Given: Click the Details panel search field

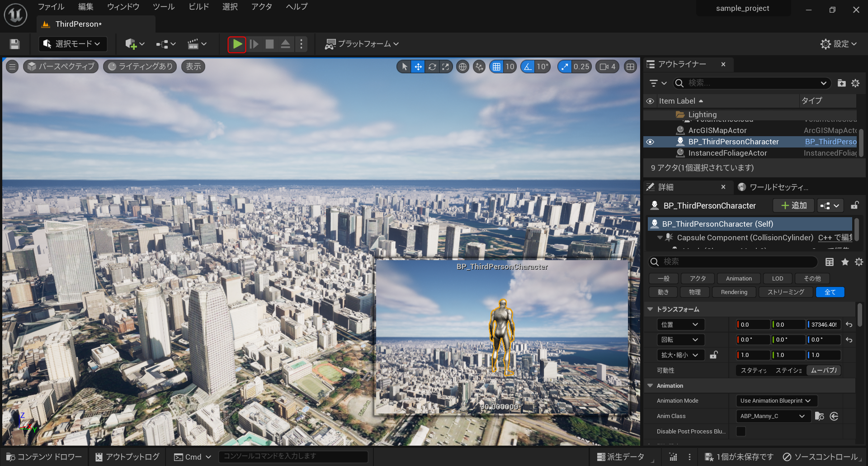Looking at the screenshot, I should coord(732,262).
